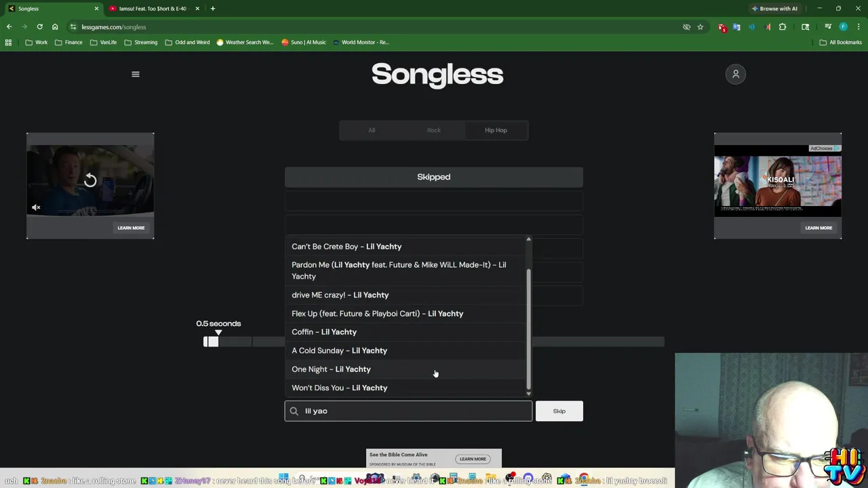Screen dimensions: 868x488
Task: Open the Streaming bookmark folder
Action: pos(141,42)
